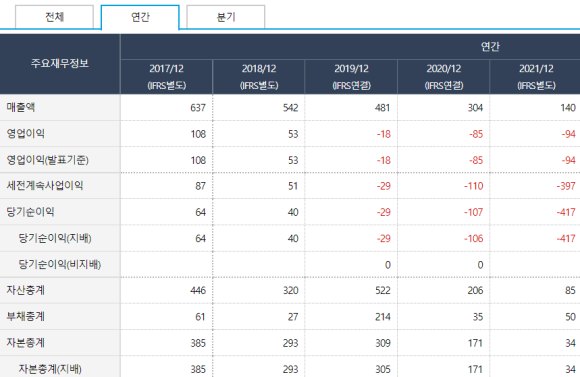Screen dimensions: 580x377
Task: Click 부채총계 value 214
Action: 383,317
